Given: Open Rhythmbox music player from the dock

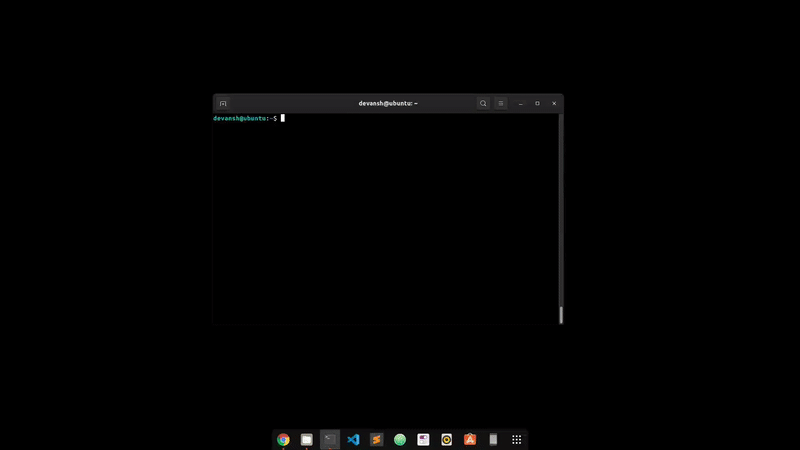Looking at the screenshot, I should [x=446, y=439].
